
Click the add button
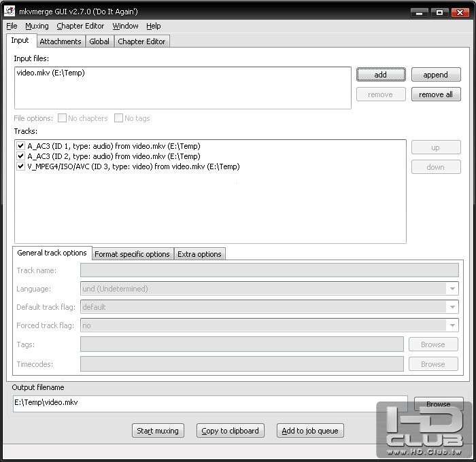(381, 75)
